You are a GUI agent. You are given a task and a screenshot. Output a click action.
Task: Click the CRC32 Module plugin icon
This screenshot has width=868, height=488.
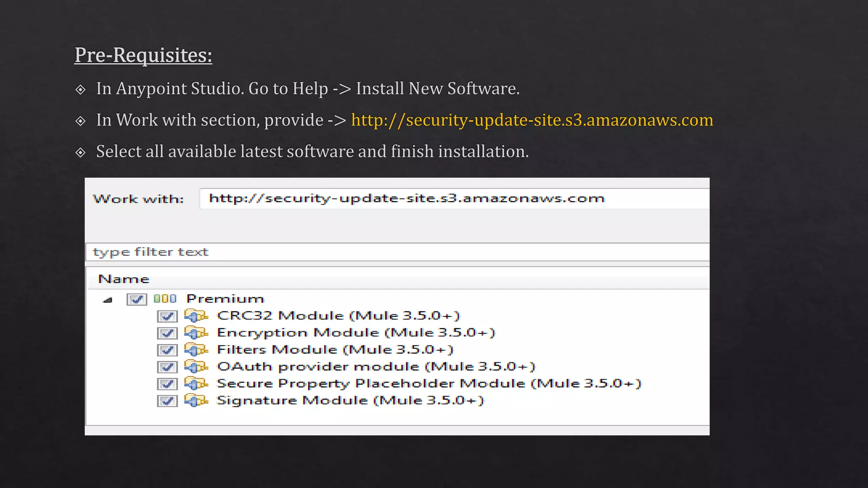196,316
